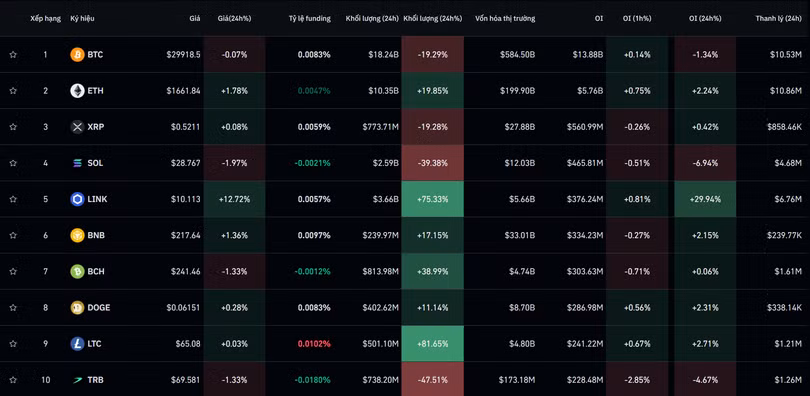
Task: Select BCH volume $813.98M
Action: pyautogui.click(x=381, y=272)
